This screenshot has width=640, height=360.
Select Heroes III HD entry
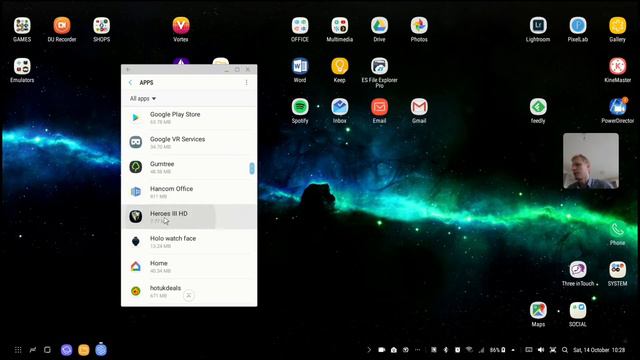pyautogui.click(x=189, y=217)
